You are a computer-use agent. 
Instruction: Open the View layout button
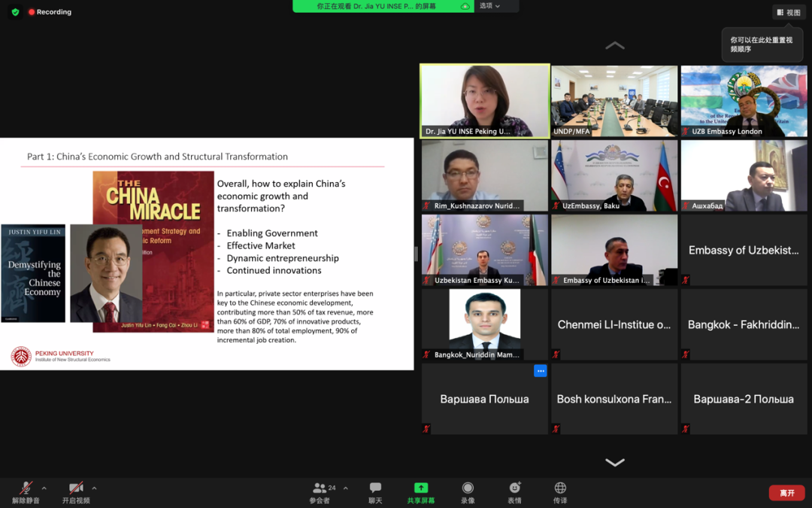[789, 12]
